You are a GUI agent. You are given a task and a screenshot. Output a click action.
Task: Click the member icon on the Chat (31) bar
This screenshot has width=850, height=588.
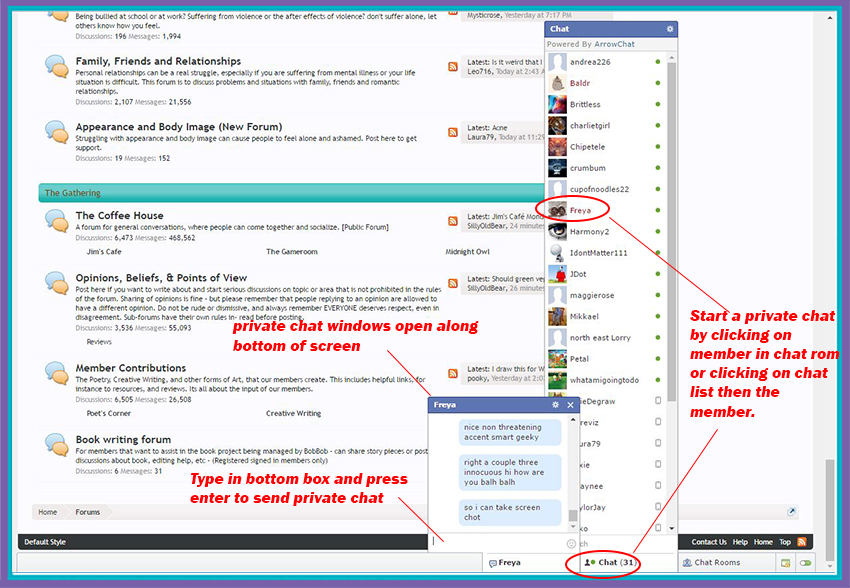[x=587, y=563]
